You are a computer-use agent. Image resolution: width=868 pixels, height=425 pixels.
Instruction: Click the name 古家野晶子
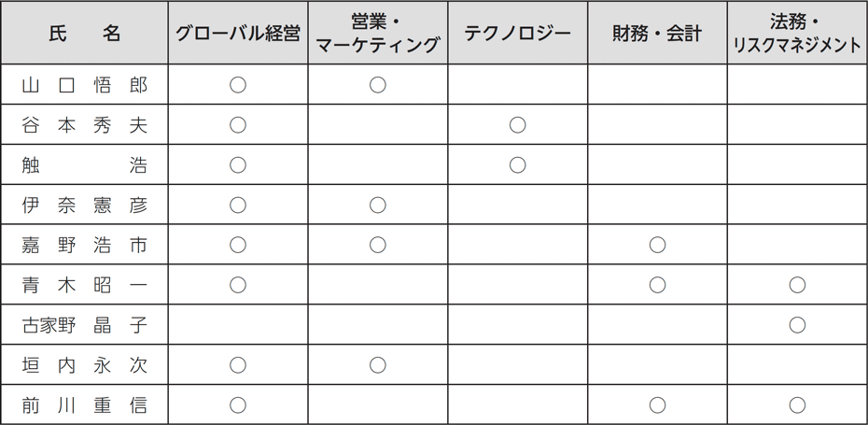click(84, 325)
